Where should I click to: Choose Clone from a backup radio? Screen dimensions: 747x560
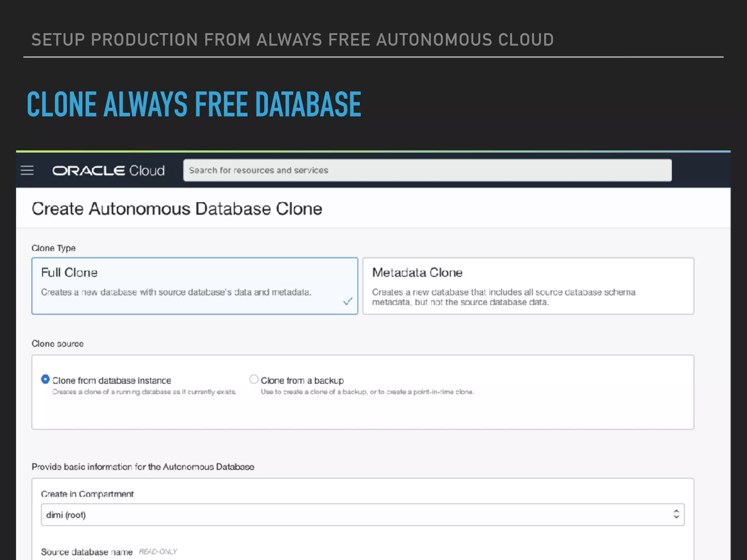tap(254, 379)
